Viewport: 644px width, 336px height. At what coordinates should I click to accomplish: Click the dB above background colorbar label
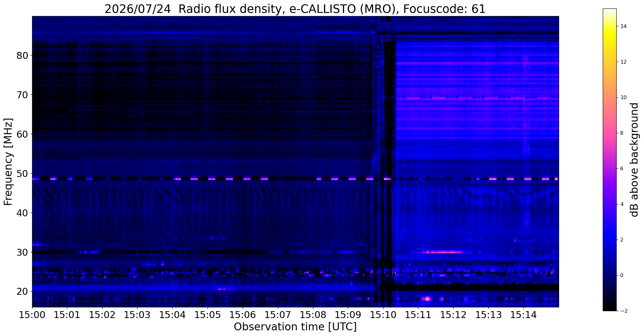coord(635,160)
